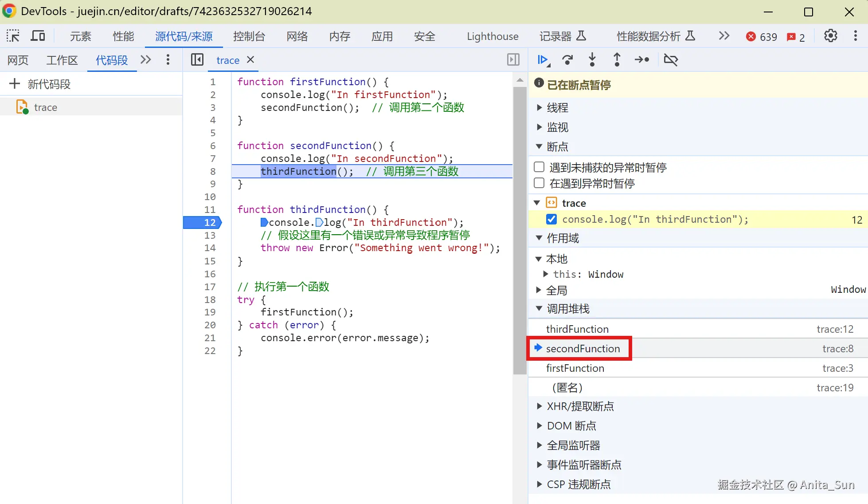Uncheck the line 12 console.log breakpoint
The image size is (868, 504).
(x=551, y=219)
